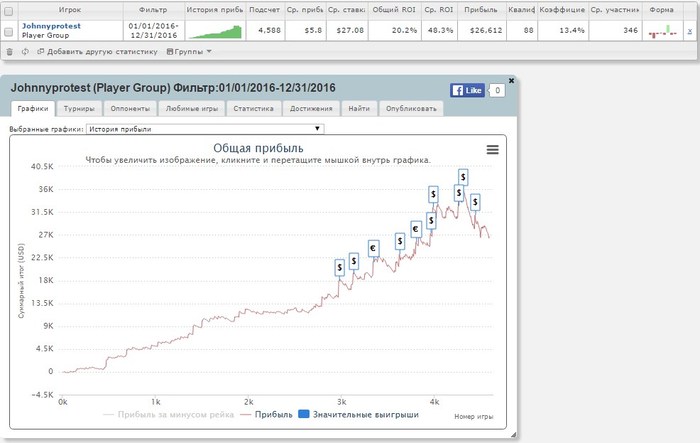Toggle the select-all checkbox in the table header

click(8, 11)
